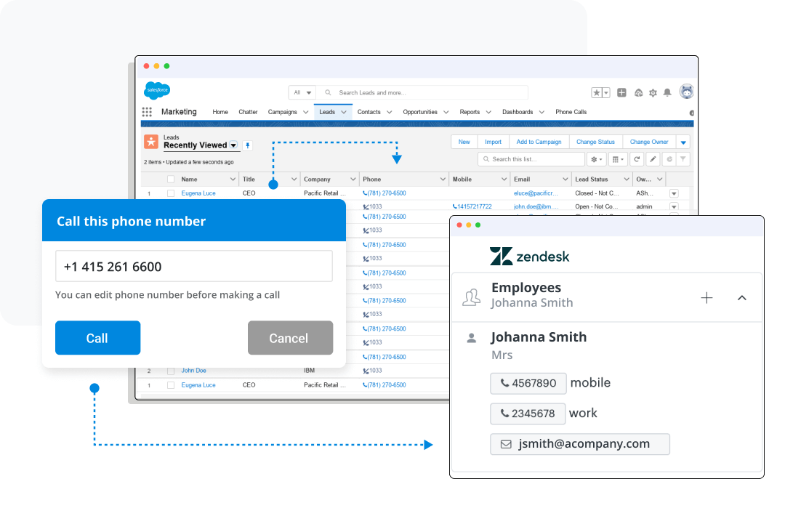Open List View Controls gear
Viewport: 785px width, 532px height.
pos(596,159)
